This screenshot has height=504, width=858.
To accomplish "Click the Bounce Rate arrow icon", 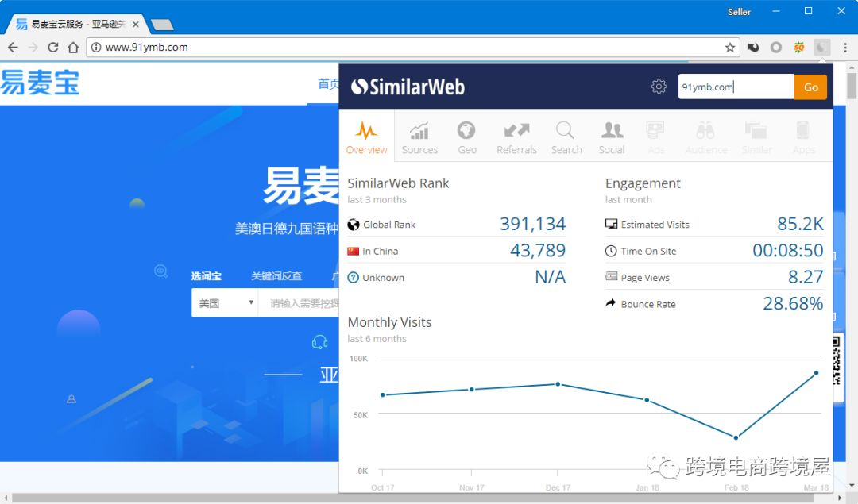I will pyautogui.click(x=611, y=303).
